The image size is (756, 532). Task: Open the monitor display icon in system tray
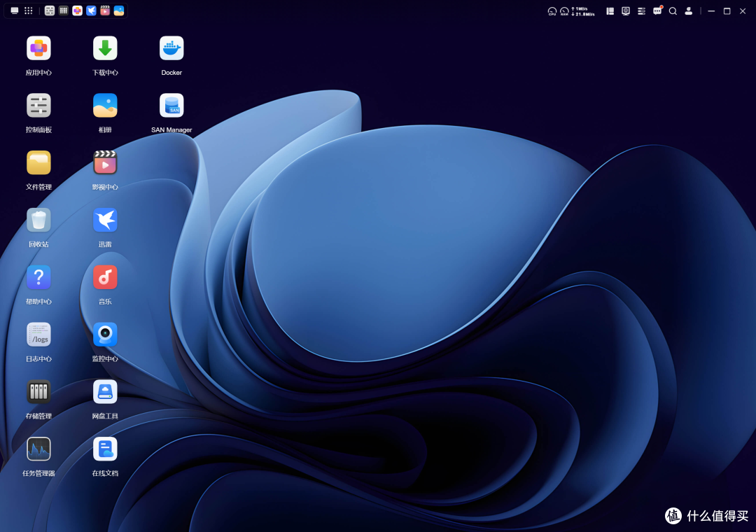626,11
